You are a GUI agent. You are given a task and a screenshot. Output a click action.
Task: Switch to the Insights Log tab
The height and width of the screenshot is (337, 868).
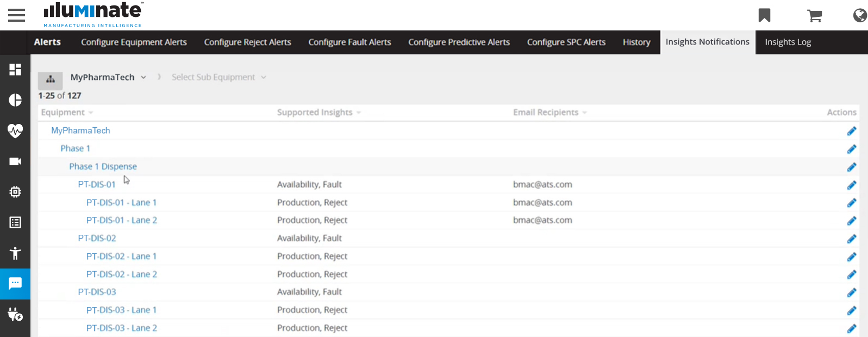(788, 42)
